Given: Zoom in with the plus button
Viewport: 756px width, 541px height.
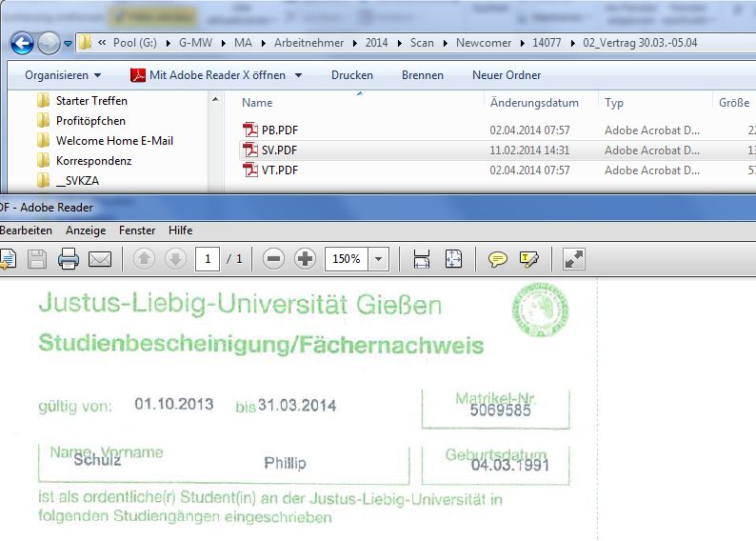Looking at the screenshot, I should point(305,259).
